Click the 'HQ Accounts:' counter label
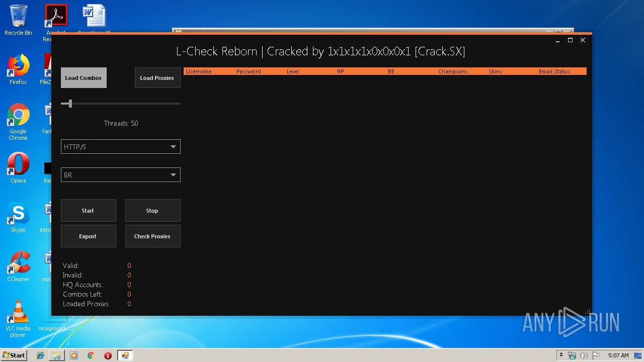Image resolution: width=644 pixels, height=362 pixels. click(x=83, y=285)
